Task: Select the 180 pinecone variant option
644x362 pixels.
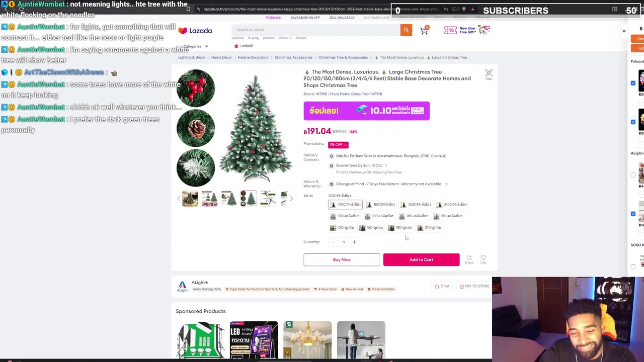Action: (x=400, y=228)
